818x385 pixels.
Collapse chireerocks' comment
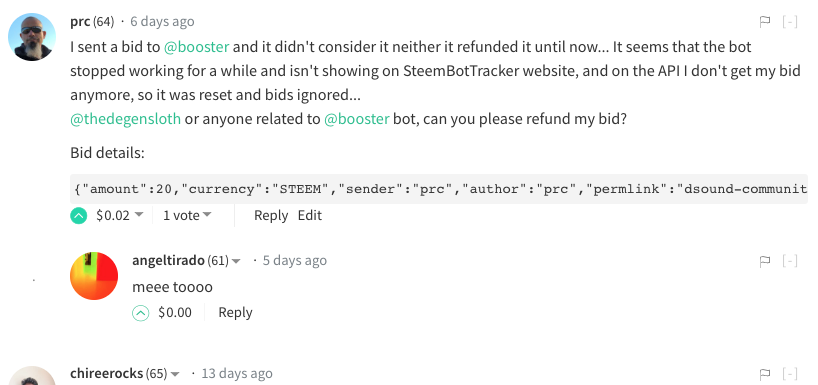click(x=790, y=374)
